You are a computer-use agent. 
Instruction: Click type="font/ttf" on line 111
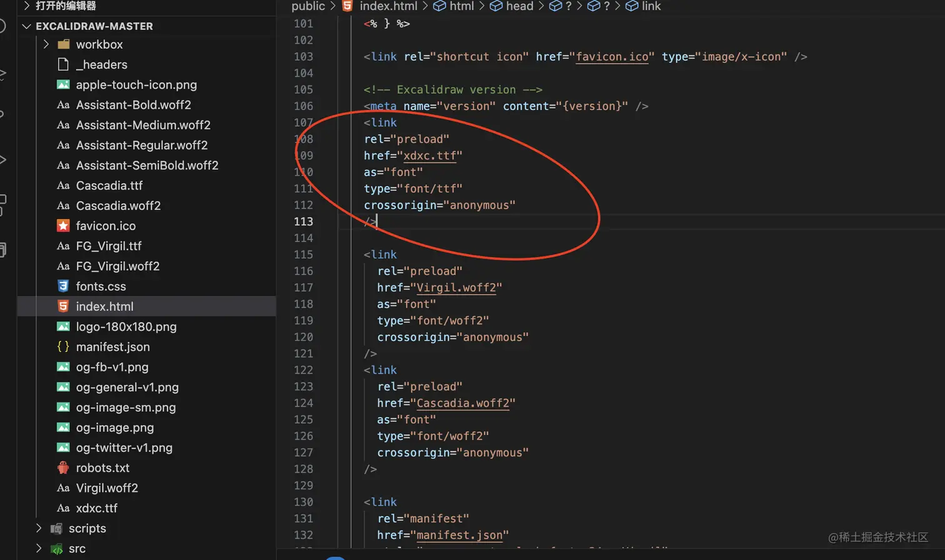click(x=413, y=189)
